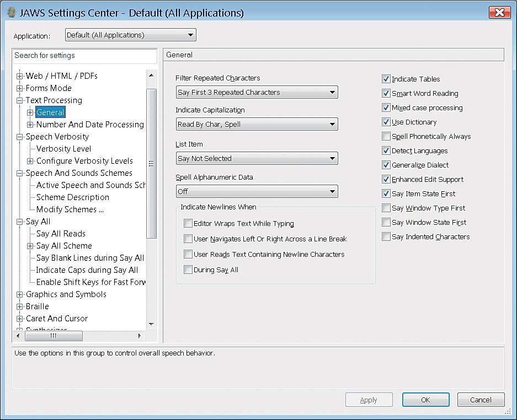
Task: Select Indicate Caps during Say All
Action: pyautogui.click(x=87, y=270)
